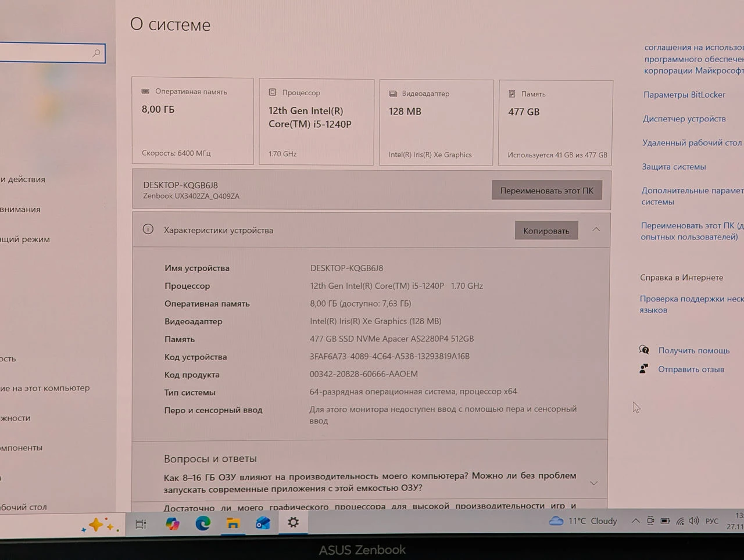Screen dimensions: 744x560
Task: Click the device ID starting 3FAF6A73
Action: pyautogui.click(x=389, y=356)
